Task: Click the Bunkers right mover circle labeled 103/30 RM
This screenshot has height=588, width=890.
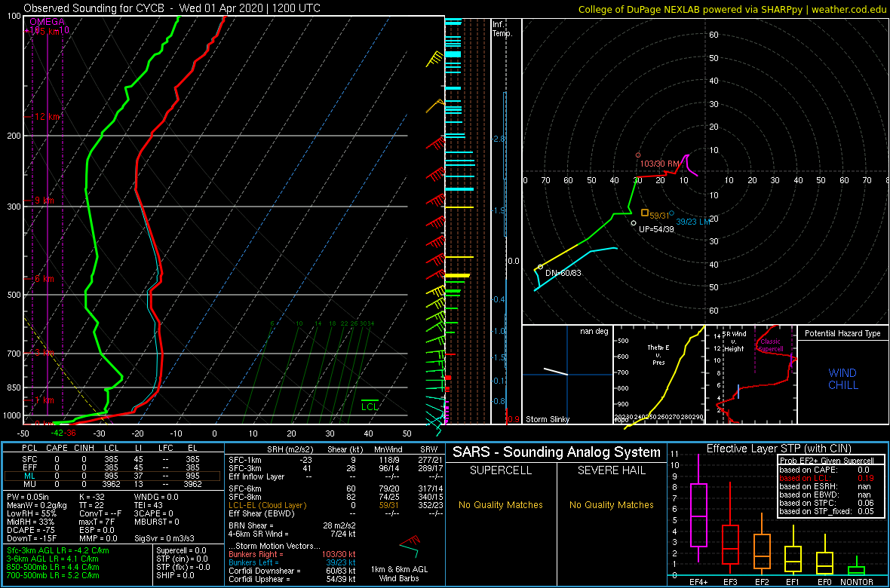Action: click(638, 155)
